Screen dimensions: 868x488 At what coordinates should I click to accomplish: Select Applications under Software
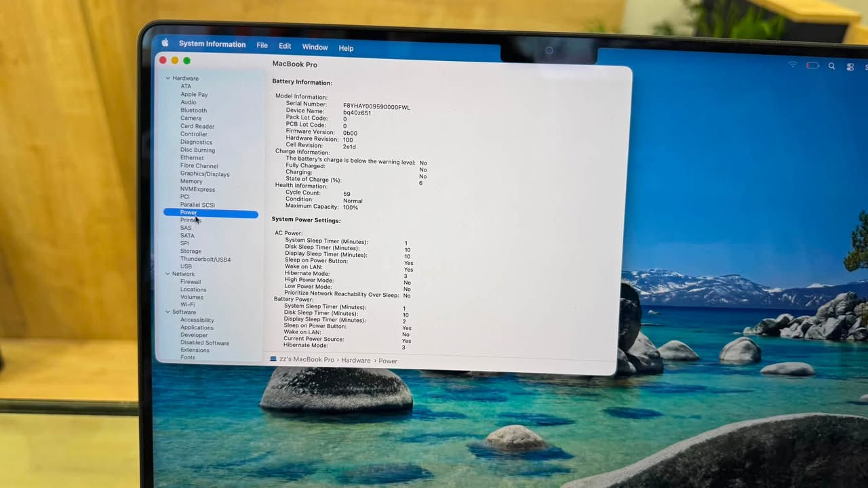pyautogui.click(x=197, y=327)
